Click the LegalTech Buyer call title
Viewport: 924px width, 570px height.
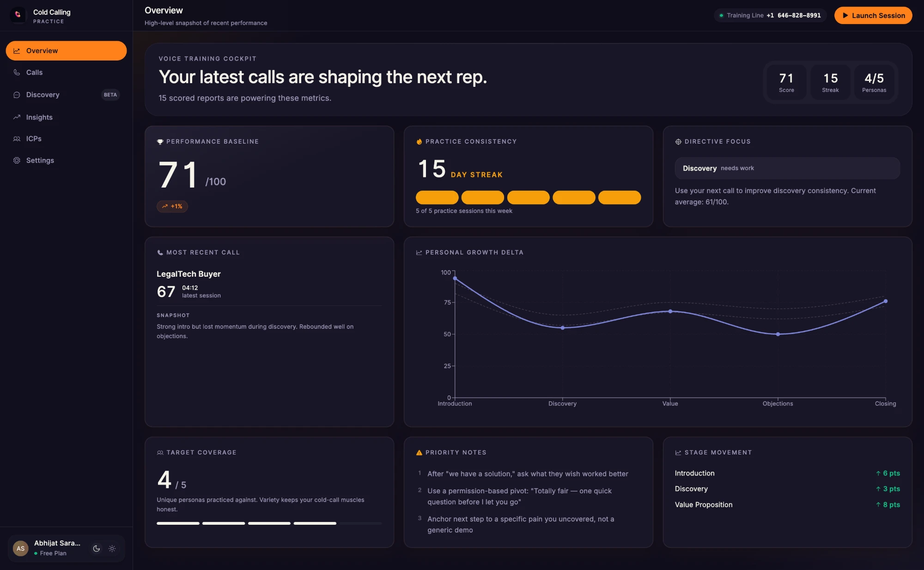coord(188,274)
